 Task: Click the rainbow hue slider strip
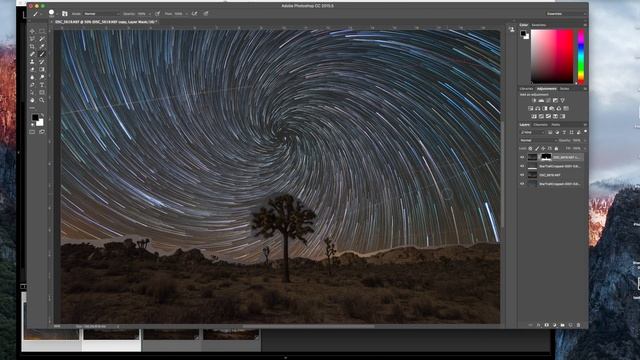(581, 57)
